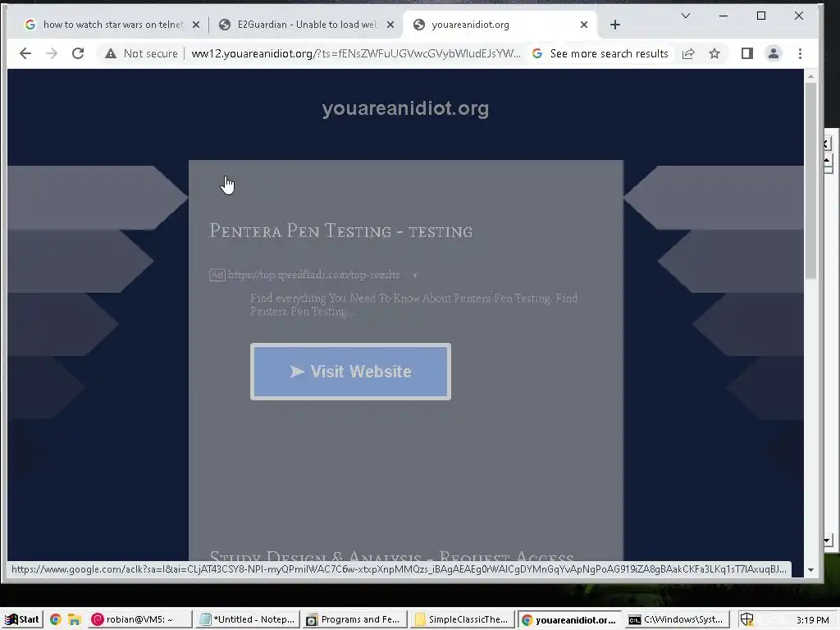Click the page scrollbar down arrow
The image size is (840, 630).
[810, 570]
